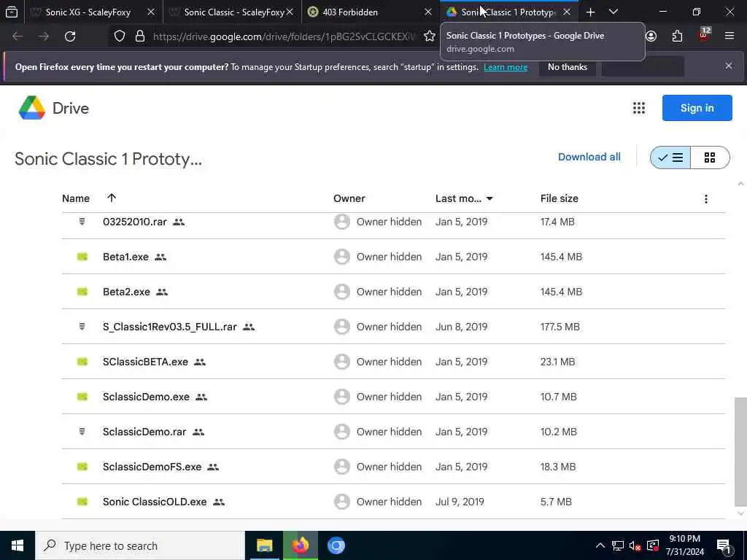Close the 403 Forbidden tab
Viewport: 747px width, 560px height.
(x=427, y=12)
